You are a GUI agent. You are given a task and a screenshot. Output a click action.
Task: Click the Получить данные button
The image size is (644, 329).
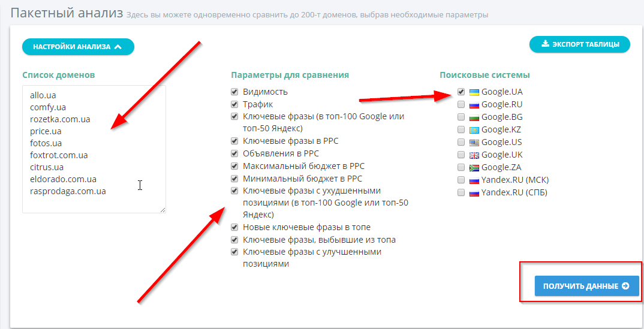[x=587, y=286]
